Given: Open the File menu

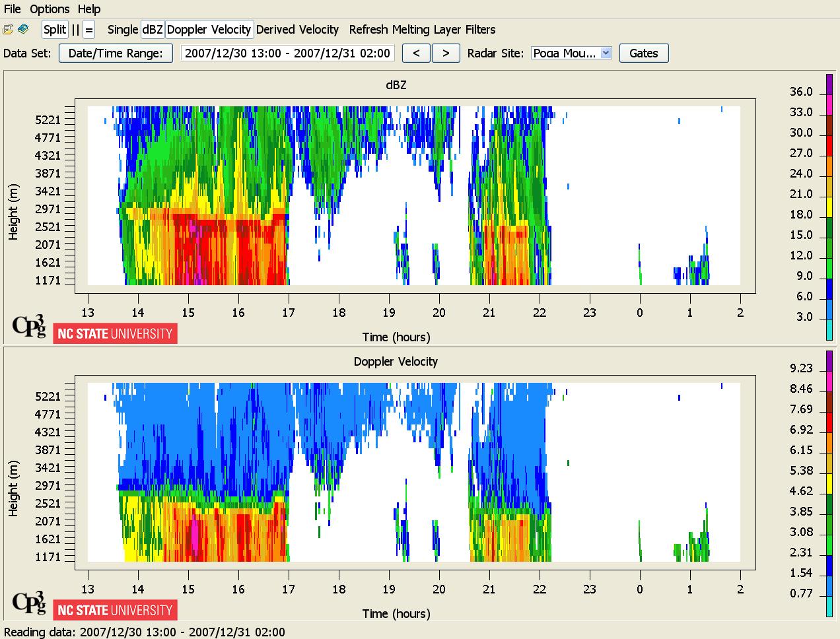Looking at the screenshot, I should [x=12, y=9].
